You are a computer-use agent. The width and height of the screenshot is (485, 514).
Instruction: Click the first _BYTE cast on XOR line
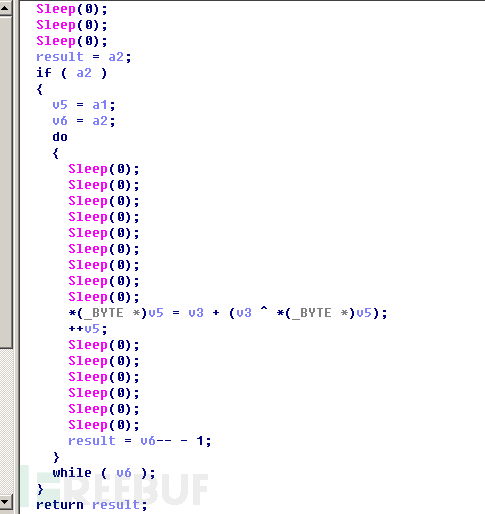[x=107, y=313]
